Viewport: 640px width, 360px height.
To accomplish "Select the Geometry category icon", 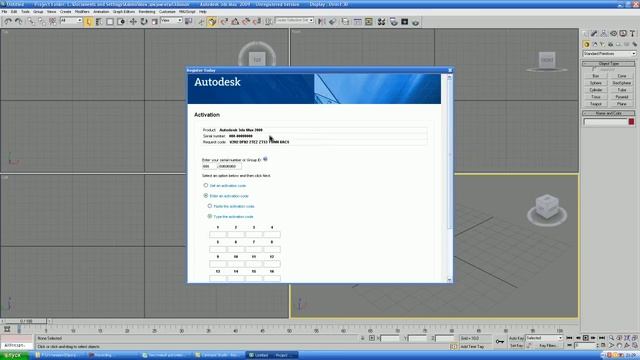I will (x=587, y=44).
